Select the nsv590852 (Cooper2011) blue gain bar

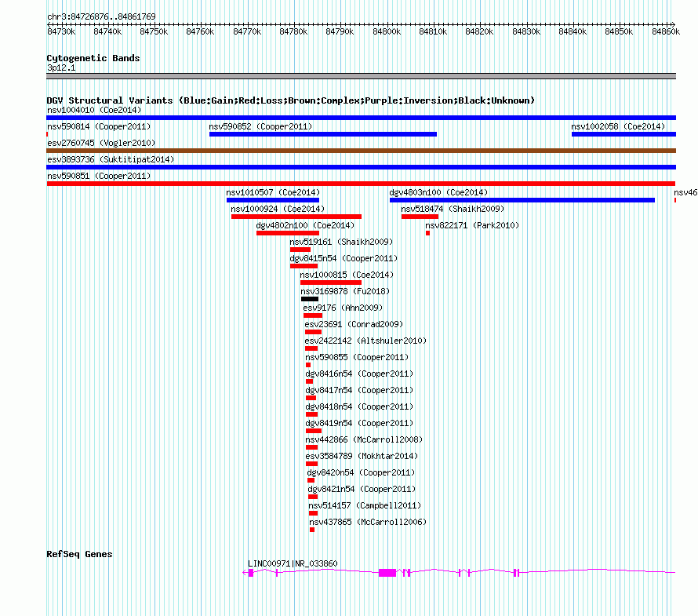point(323,134)
